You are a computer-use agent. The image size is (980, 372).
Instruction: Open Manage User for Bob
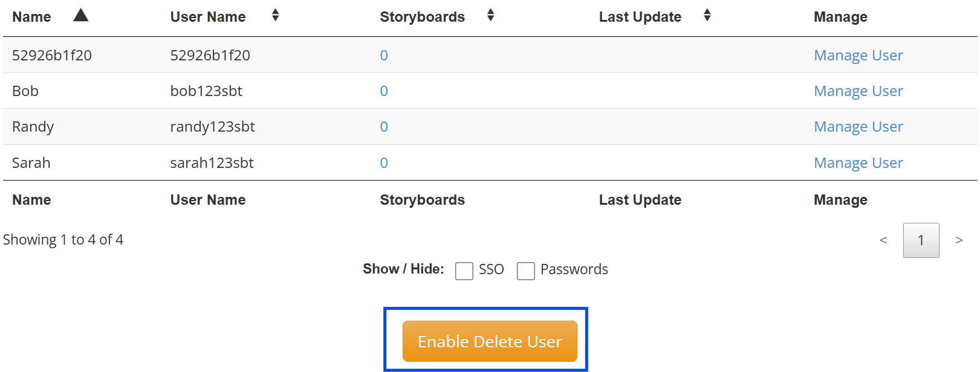point(858,91)
